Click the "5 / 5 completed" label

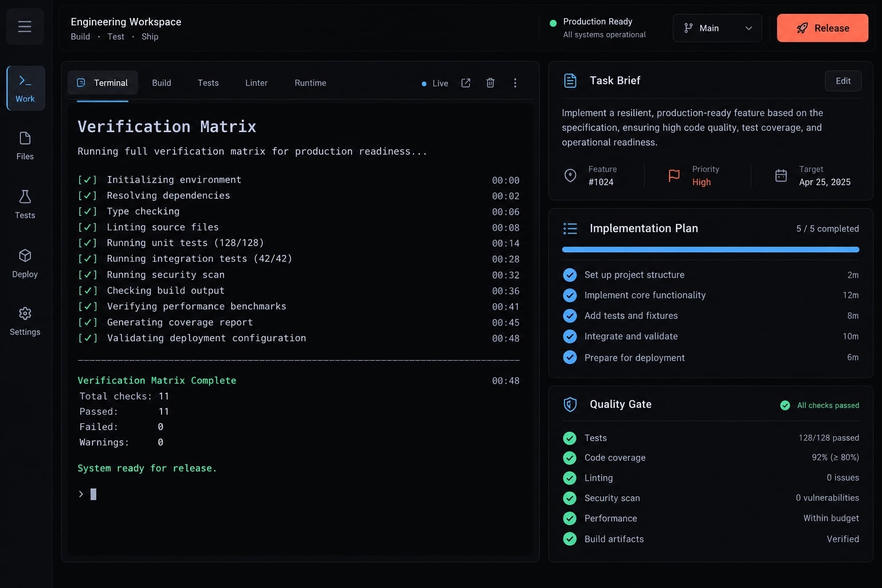pos(827,229)
